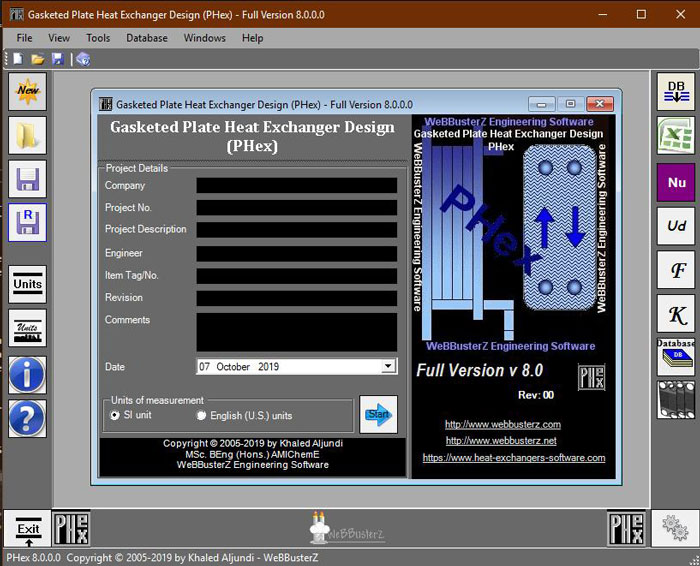Open the Database menu
Screen dimensions: 700x566
coord(147,38)
